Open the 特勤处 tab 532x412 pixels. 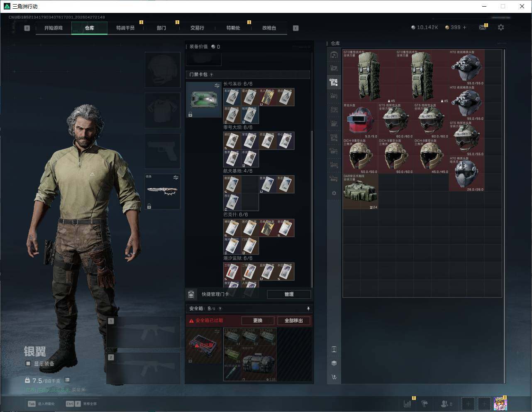tap(233, 28)
